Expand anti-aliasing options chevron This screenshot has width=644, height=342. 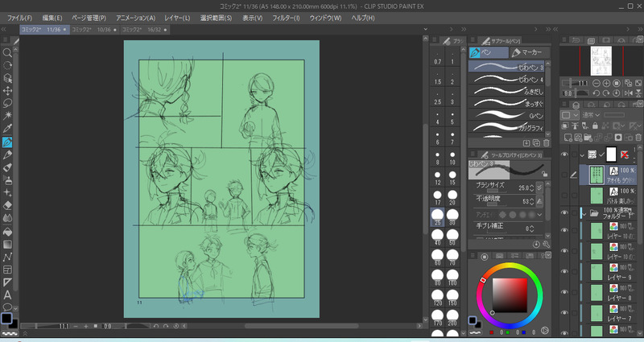[x=539, y=215]
